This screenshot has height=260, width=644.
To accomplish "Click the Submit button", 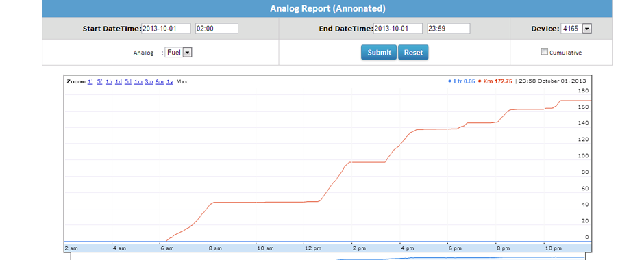I will click(379, 53).
